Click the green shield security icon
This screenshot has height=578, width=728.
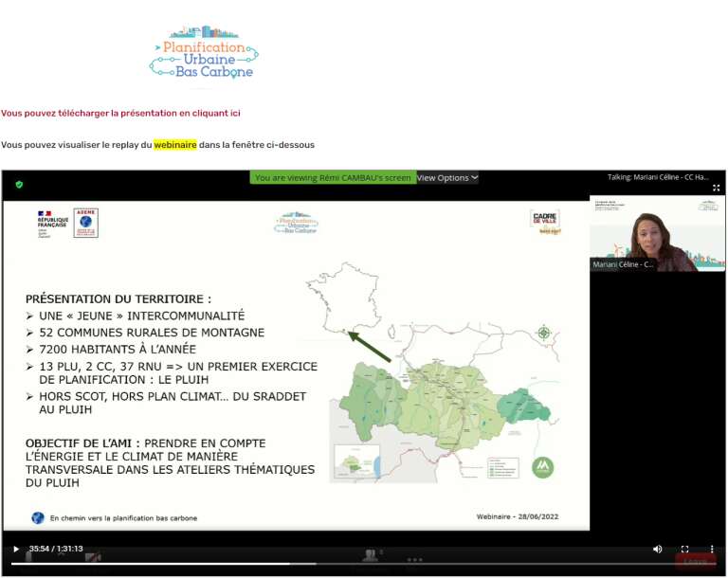click(19, 185)
